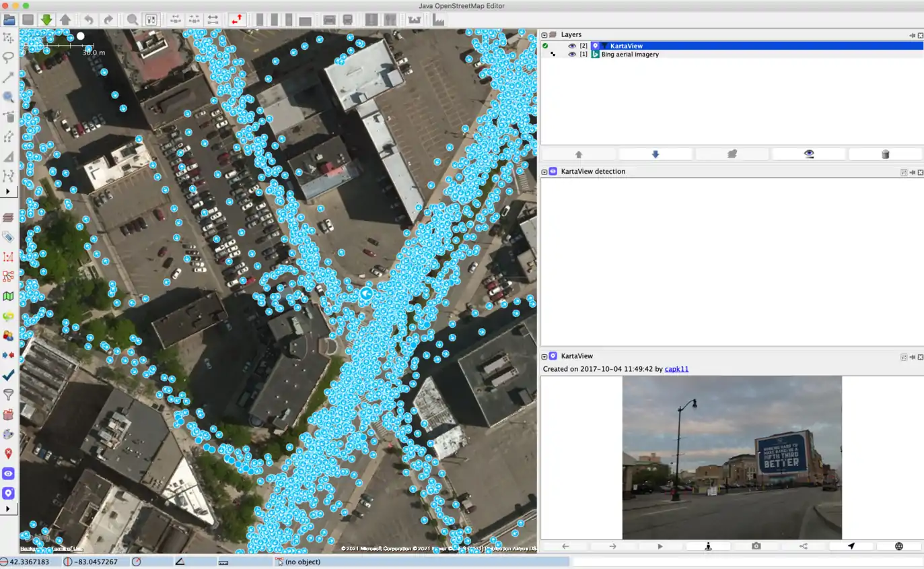Click the KartaView street photo
This screenshot has height=569, width=924.
(x=732, y=457)
